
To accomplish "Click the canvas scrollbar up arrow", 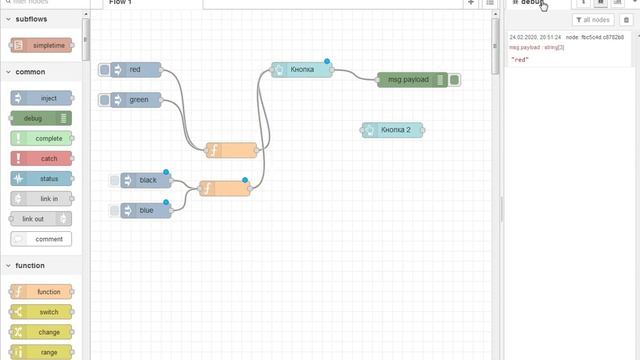I will pyautogui.click(x=495, y=14).
